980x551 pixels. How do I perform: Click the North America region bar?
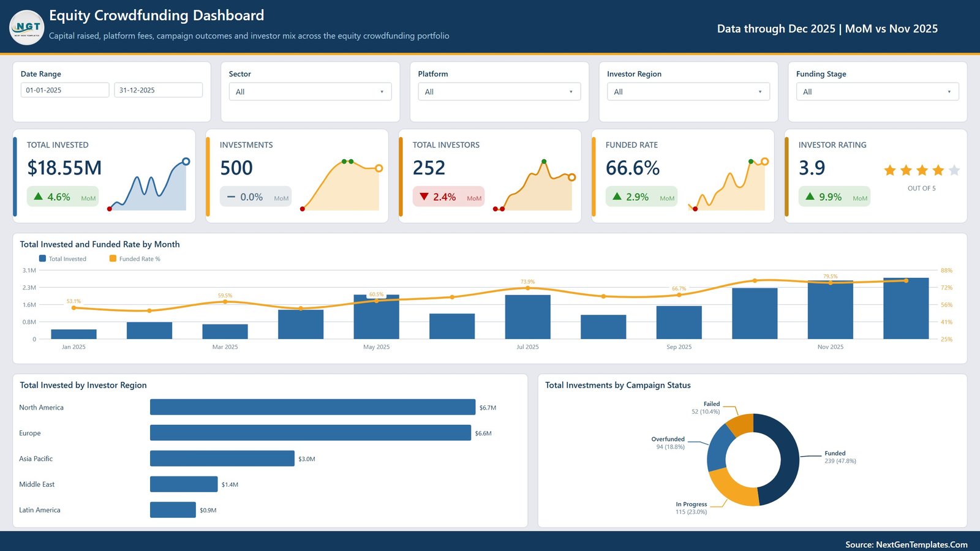coord(312,407)
